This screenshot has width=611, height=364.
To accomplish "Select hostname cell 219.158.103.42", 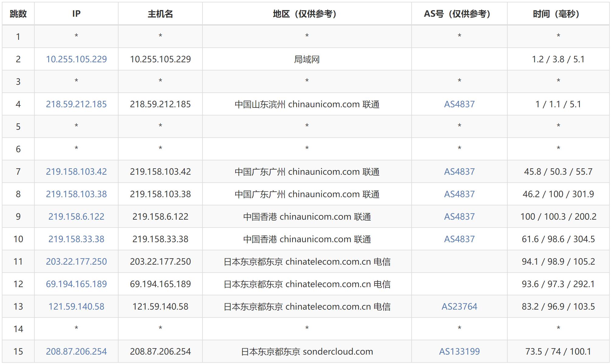I will coord(160,171).
